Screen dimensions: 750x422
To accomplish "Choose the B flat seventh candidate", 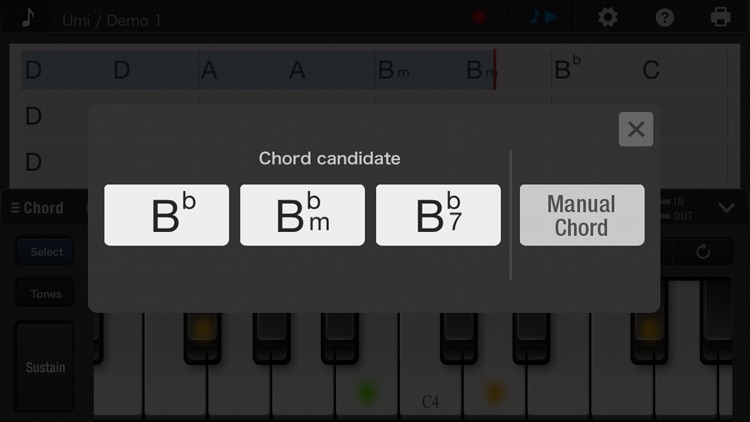I will pos(438,215).
